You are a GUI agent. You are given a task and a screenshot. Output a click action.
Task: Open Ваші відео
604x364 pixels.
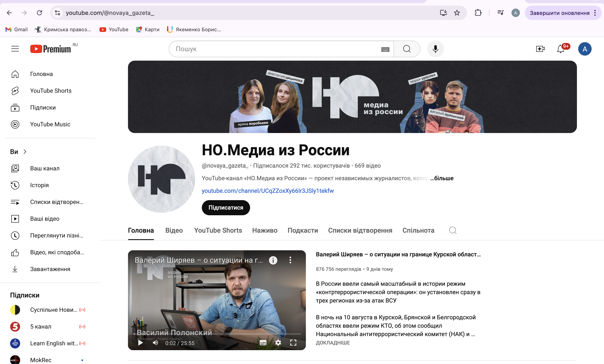click(x=50, y=219)
